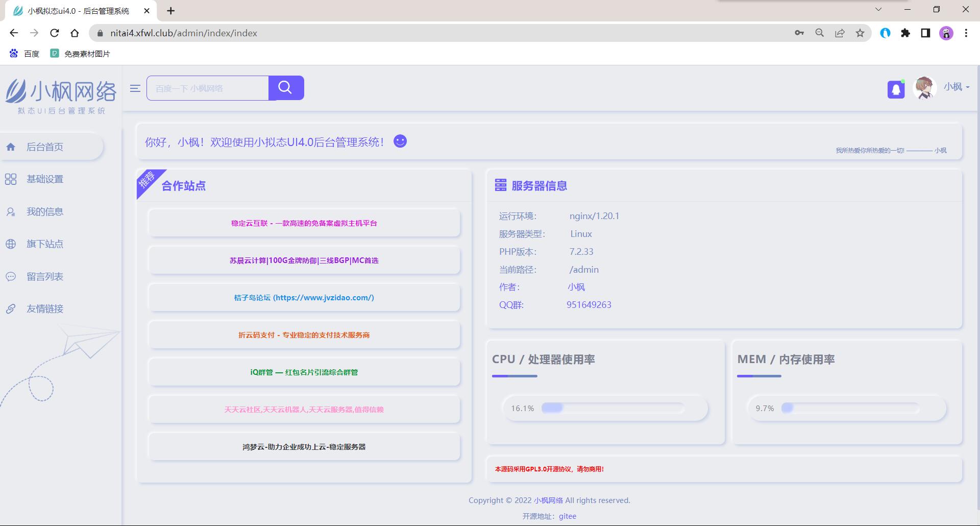This screenshot has width=980, height=526.
Task: Expand the 小枫 user dropdown menu
Action: tap(956, 87)
